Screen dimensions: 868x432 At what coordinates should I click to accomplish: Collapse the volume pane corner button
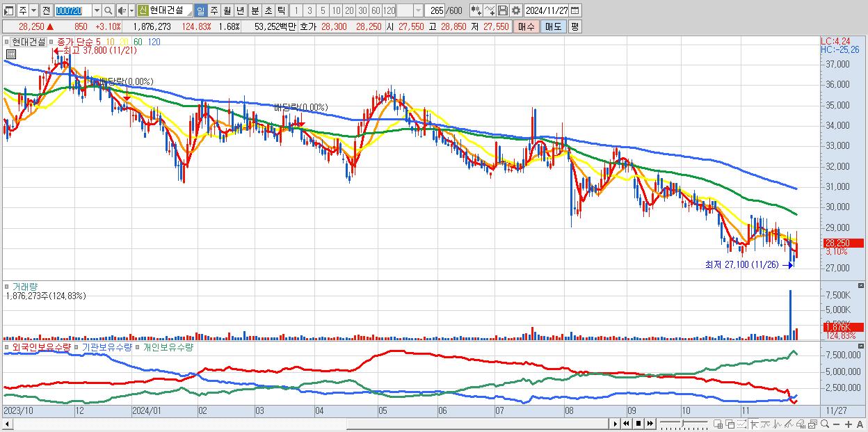[862, 286]
